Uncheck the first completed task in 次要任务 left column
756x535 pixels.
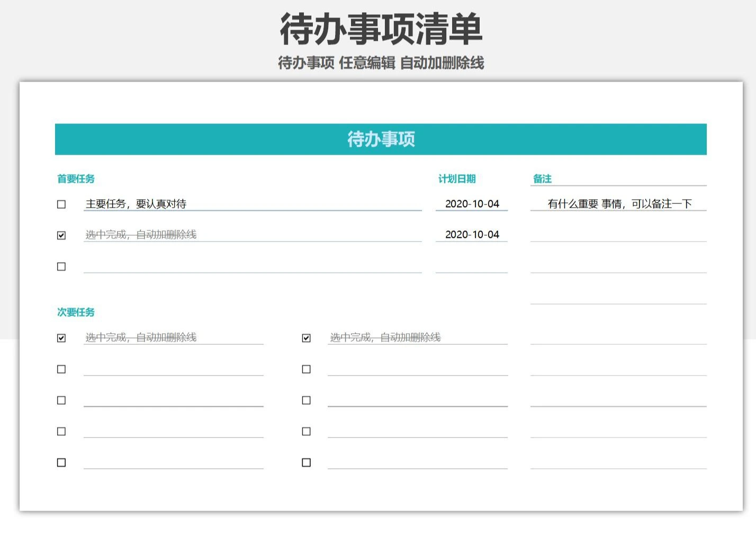(61, 337)
